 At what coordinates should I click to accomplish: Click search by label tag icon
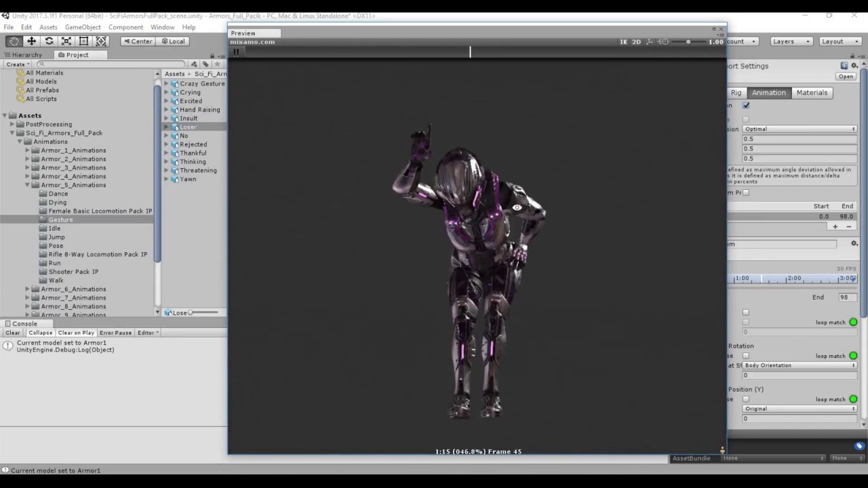pos(205,64)
